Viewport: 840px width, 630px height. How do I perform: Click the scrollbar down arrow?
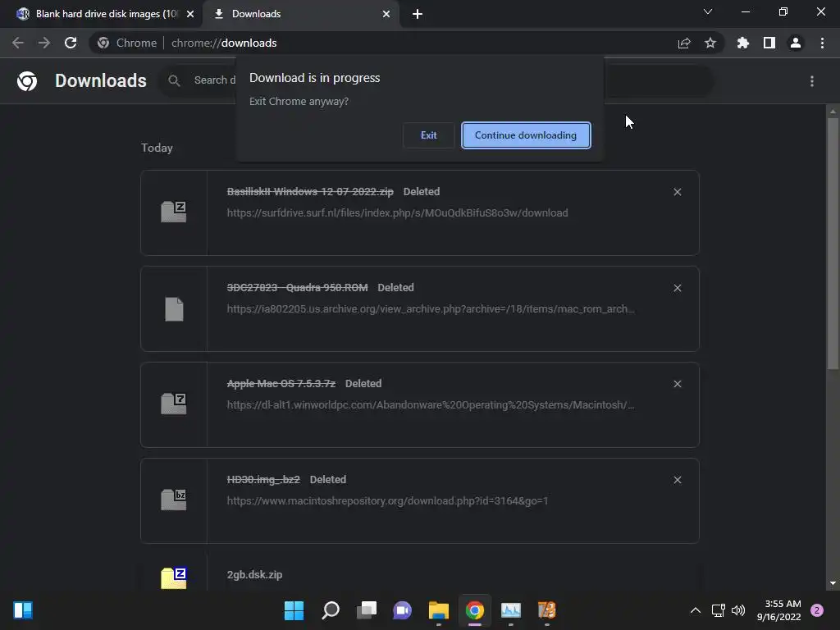833,583
